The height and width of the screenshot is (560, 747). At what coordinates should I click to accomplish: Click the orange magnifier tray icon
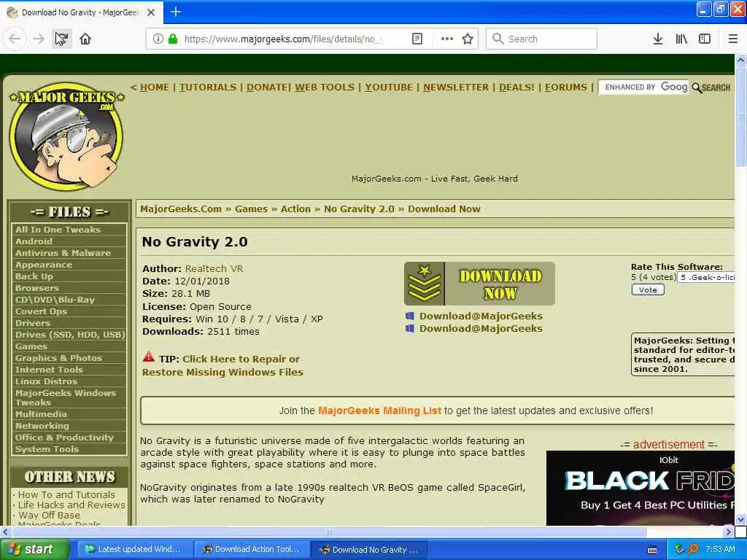(693, 550)
